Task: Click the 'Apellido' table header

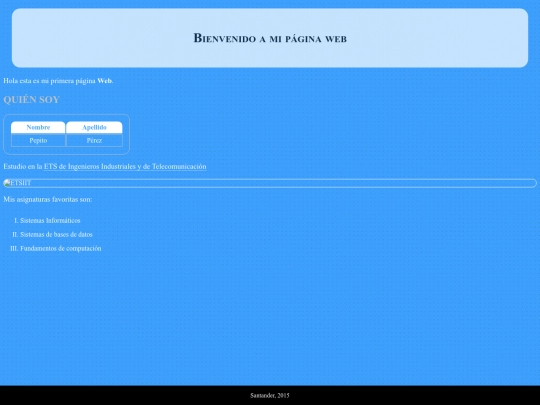Action: pyautogui.click(x=94, y=127)
